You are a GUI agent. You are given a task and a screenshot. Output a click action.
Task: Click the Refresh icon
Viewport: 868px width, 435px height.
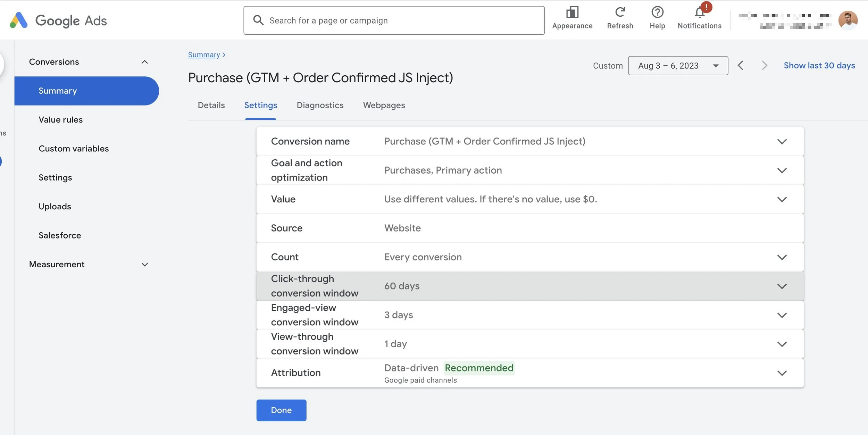(620, 13)
